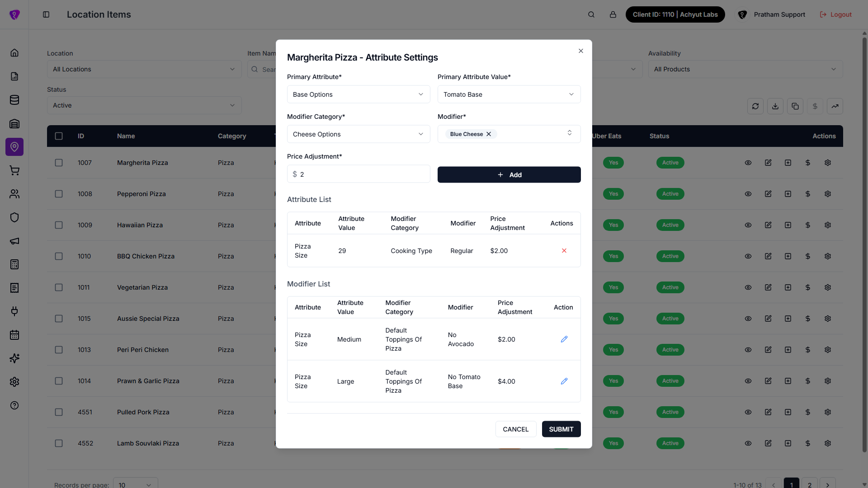Click the app logo in the corner
This screenshot has height=488, width=868.
point(14,14)
